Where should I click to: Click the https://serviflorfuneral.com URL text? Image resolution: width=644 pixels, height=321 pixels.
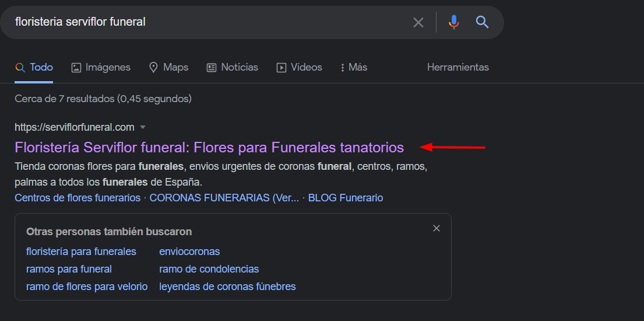click(x=75, y=128)
